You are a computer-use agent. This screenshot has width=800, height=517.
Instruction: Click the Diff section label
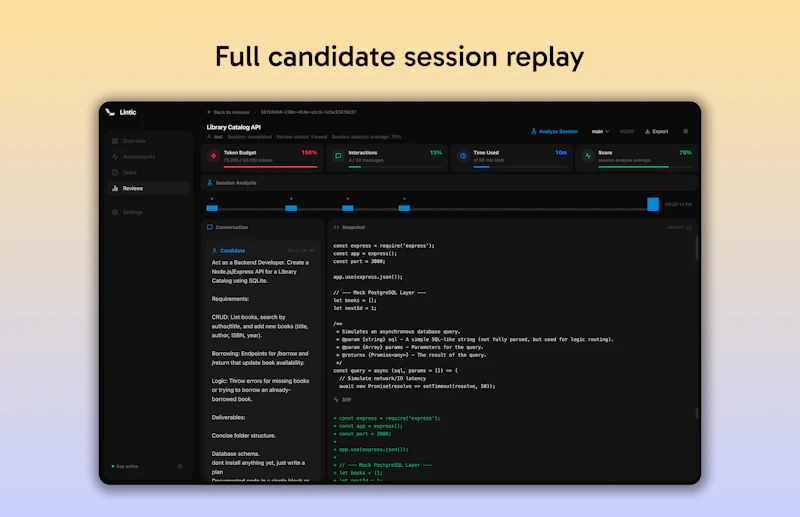coord(346,400)
